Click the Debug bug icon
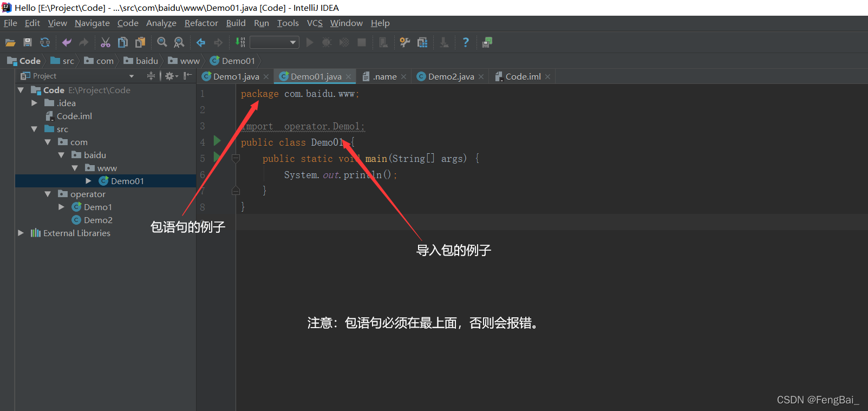The height and width of the screenshot is (411, 868). pyautogui.click(x=327, y=42)
